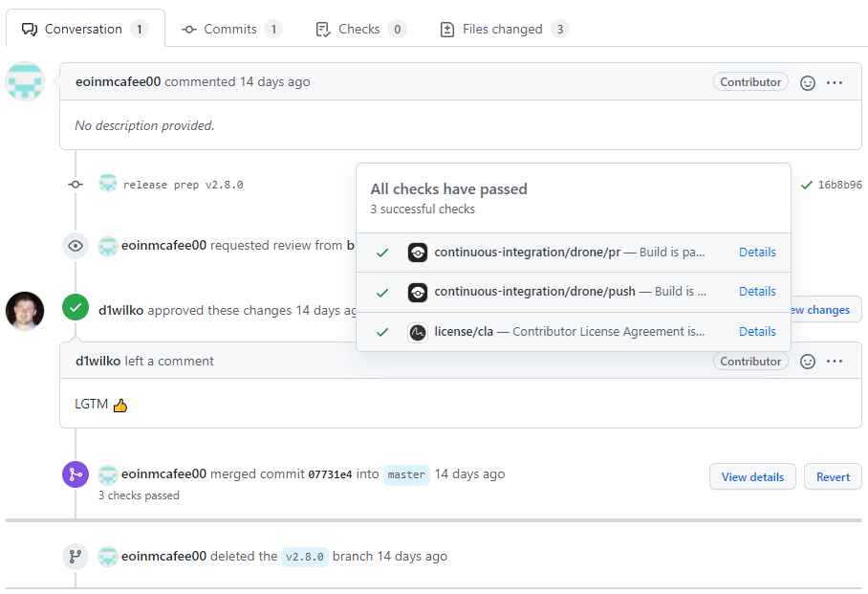Click the green check status beside 16b8b96
This screenshot has width=868, height=594.
(807, 185)
